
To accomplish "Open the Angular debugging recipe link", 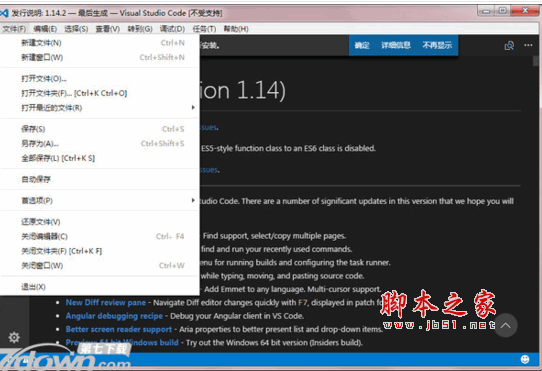I will pyautogui.click(x=114, y=316).
